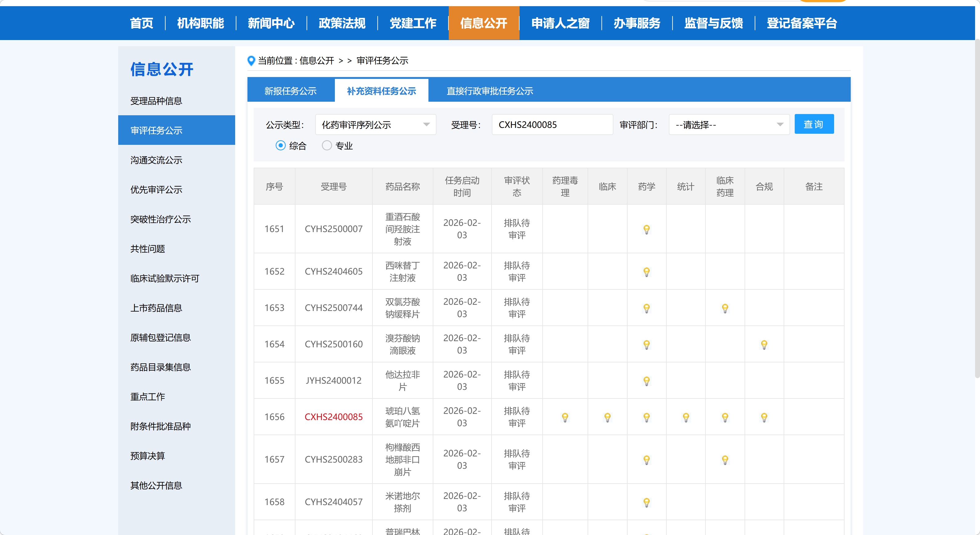Viewport: 980px width, 535px height.
Task: Click 药理毒理 lightbulb icon for CXHS2400085
Action: click(565, 417)
